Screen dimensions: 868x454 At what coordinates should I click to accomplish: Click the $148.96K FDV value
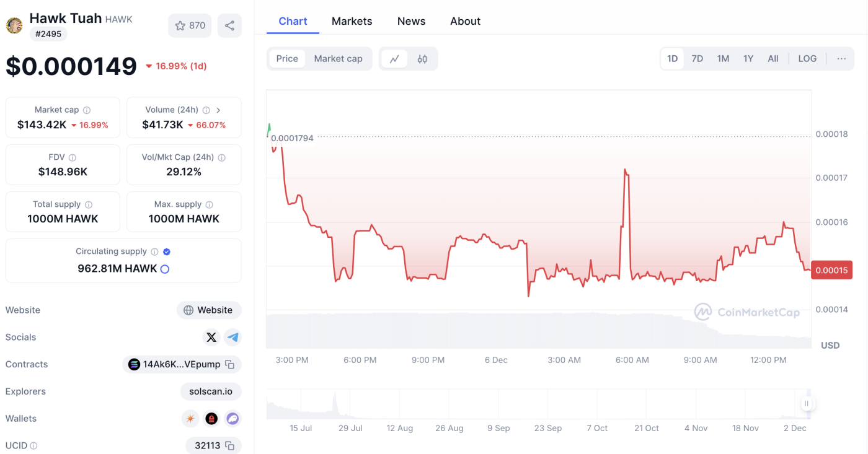click(63, 172)
